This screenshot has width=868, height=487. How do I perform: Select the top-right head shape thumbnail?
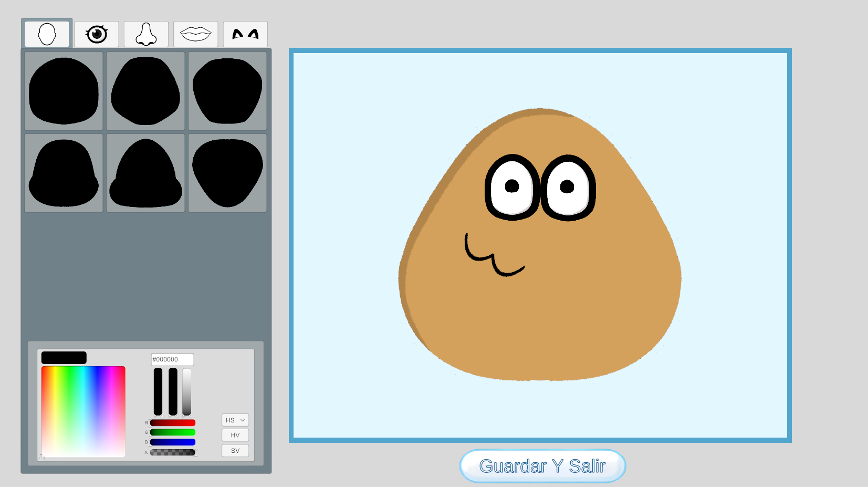[227, 91]
